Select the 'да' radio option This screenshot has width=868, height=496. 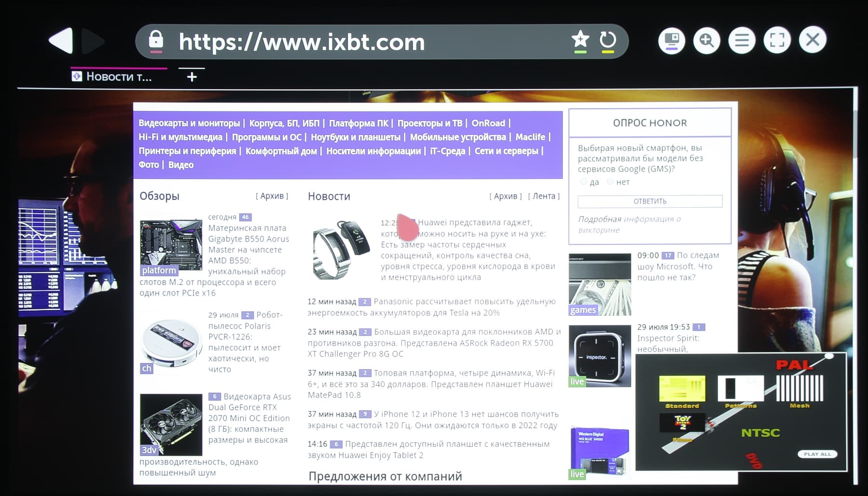tap(584, 182)
